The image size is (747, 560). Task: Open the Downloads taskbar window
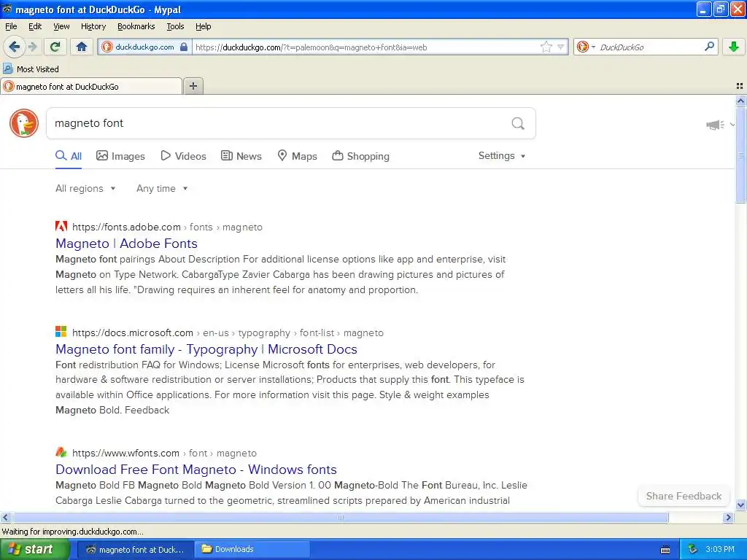pos(252,549)
